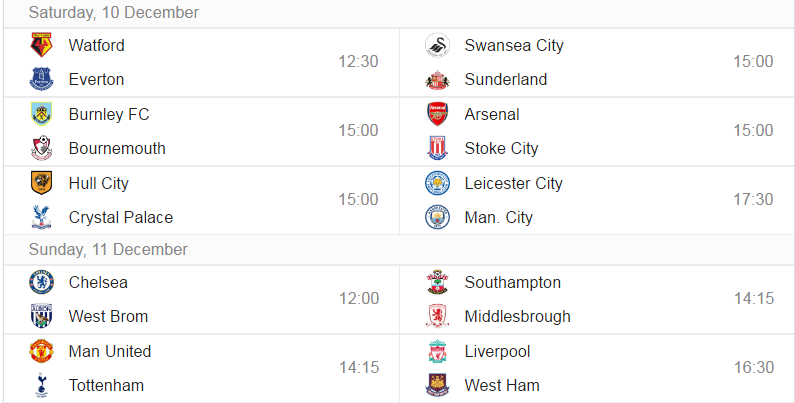This screenshot has width=795, height=403.
Task: Click the Swansea City swan logo
Action: pyautogui.click(x=438, y=45)
